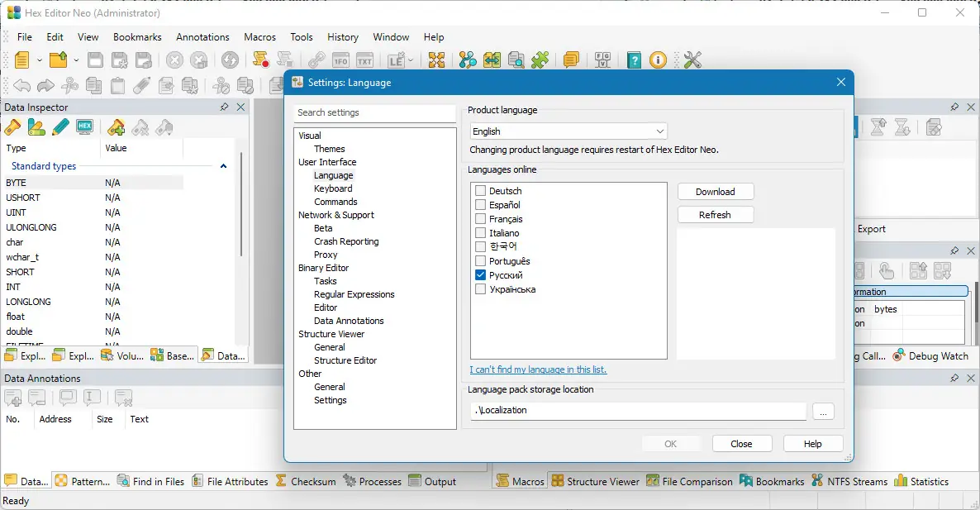Image resolution: width=980 pixels, height=510 pixels.
Task: Click the New file icon in toolbar
Action: tap(21, 60)
